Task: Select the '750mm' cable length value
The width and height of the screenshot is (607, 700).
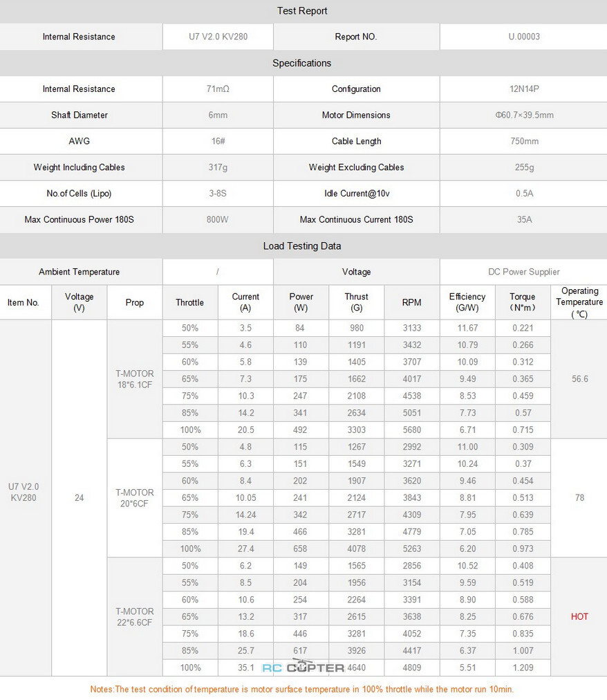Action: pos(524,141)
